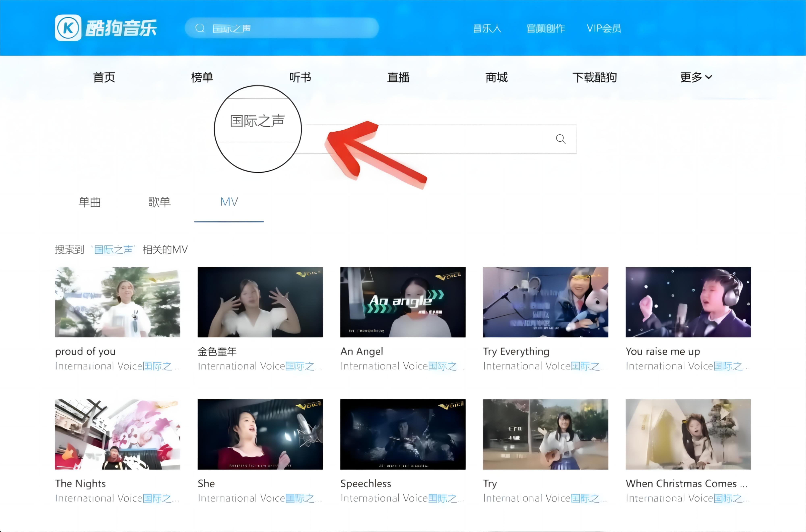Play the An Angel MV thumbnail
The height and width of the screenshot is (532, 806).
[403, 302]
